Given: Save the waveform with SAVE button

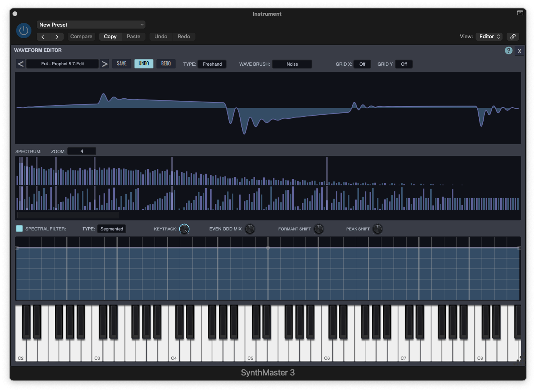Looking at the screenshot, I should point(121,64).
